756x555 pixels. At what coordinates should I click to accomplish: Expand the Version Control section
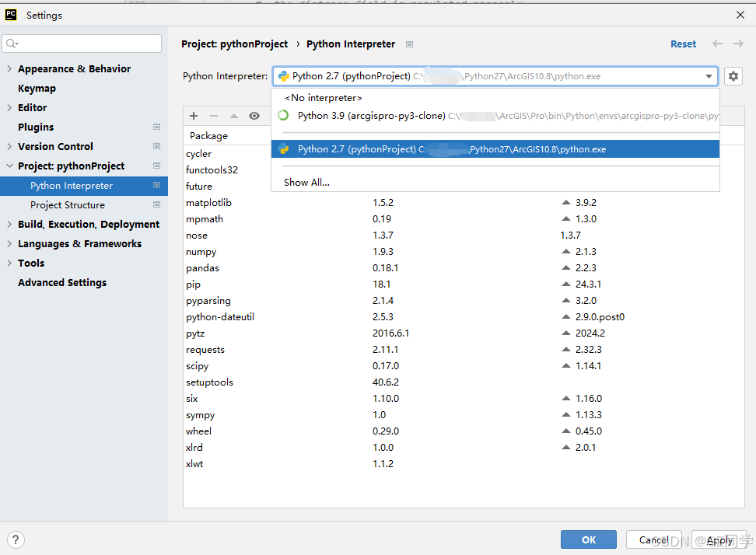(x=9, y=146)
